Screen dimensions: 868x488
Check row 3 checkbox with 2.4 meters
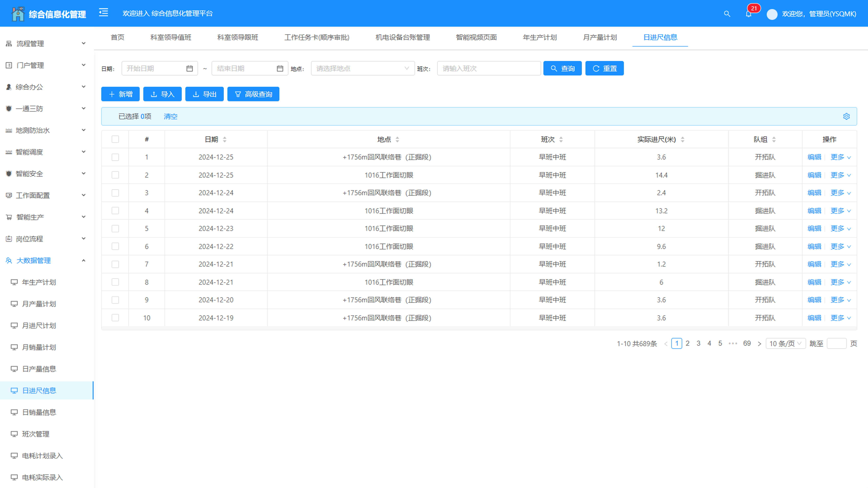click(x=115, y=193)
